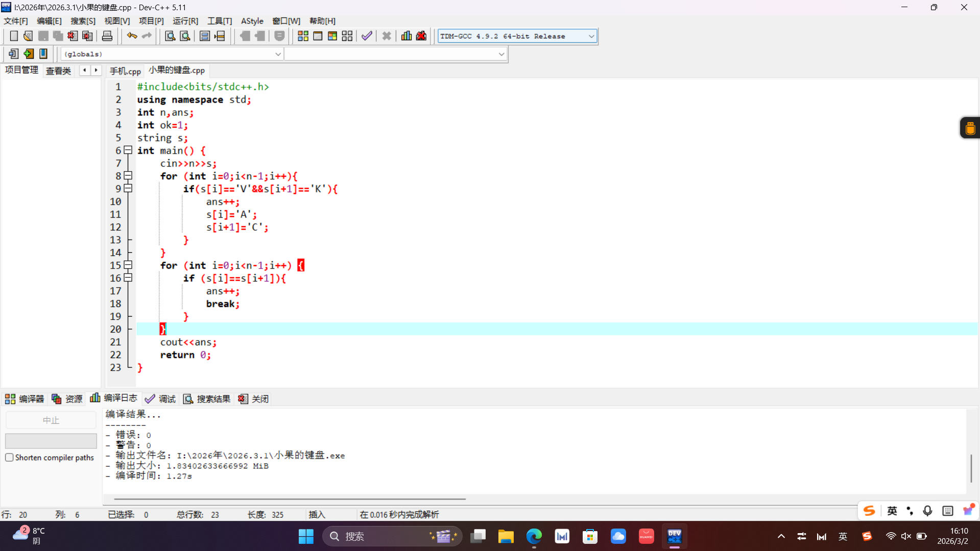Click the Compile icon with colored squares
The image size is (980, 551).
click(x=303, y=36)
